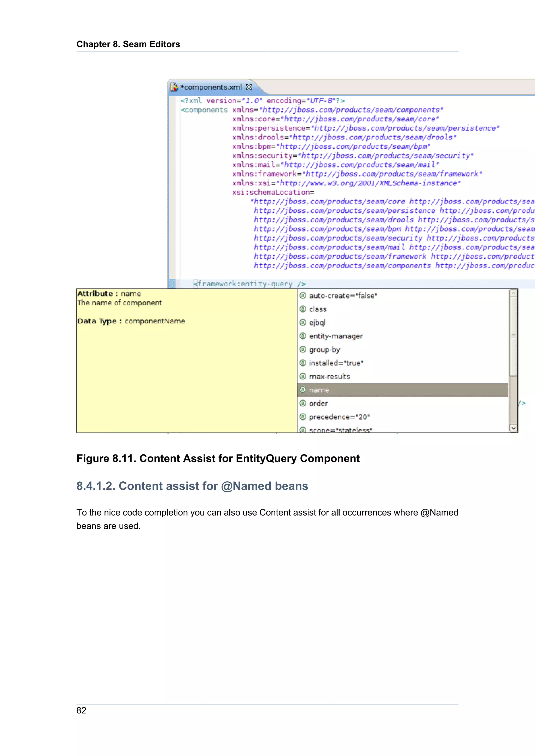
Task: Choose the entity-manager proposal
Action: pos(403,336)
